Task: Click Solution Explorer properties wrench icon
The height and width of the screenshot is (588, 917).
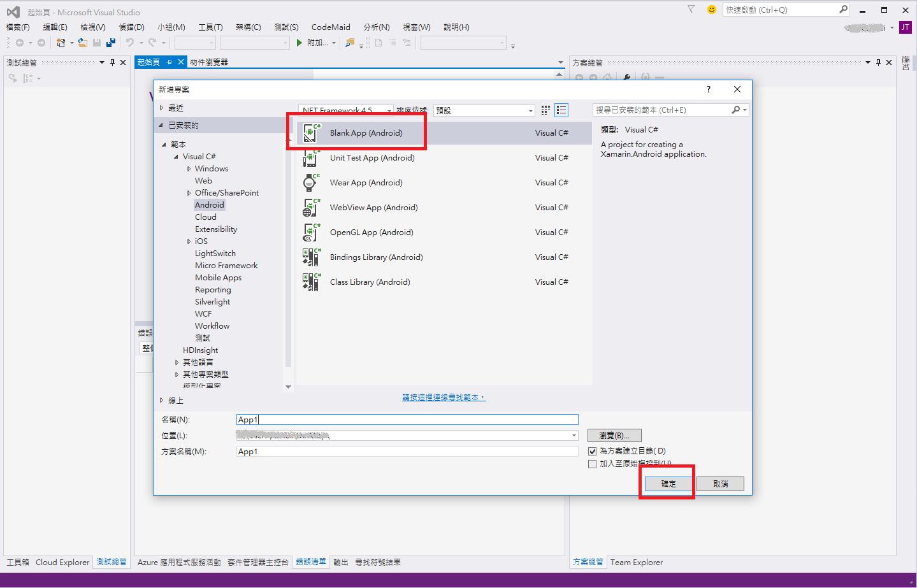Action: pos(626,78)
